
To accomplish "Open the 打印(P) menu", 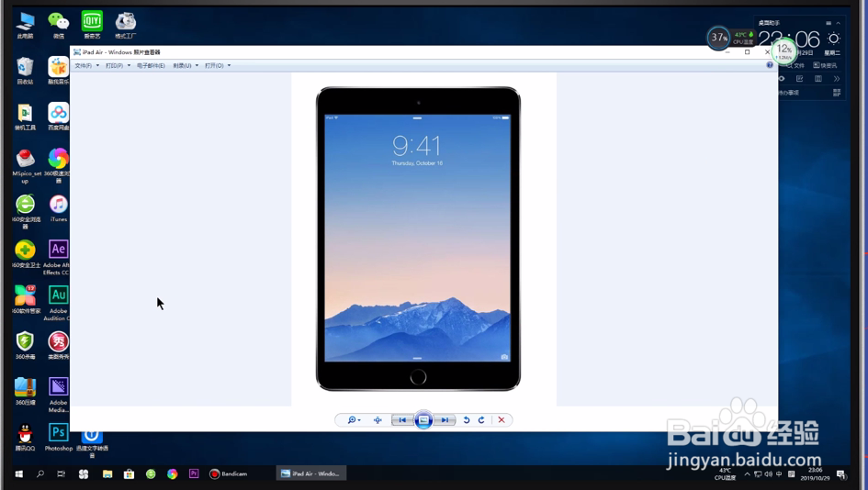I will coord(118,66).
